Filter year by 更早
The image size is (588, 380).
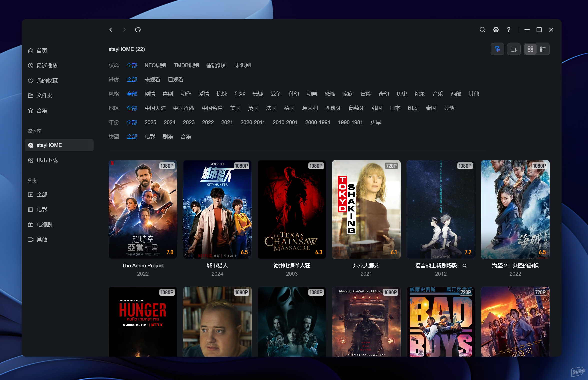point(376,122)
